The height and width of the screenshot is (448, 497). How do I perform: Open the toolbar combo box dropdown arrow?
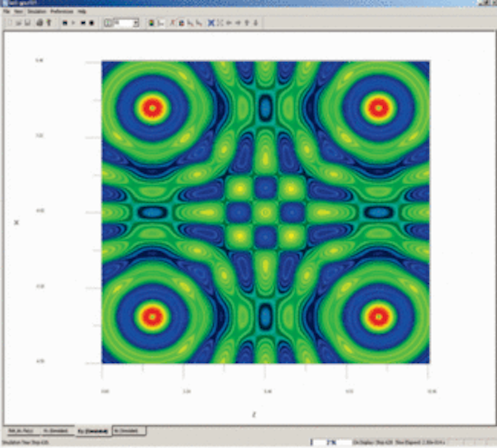pos(136,23)
